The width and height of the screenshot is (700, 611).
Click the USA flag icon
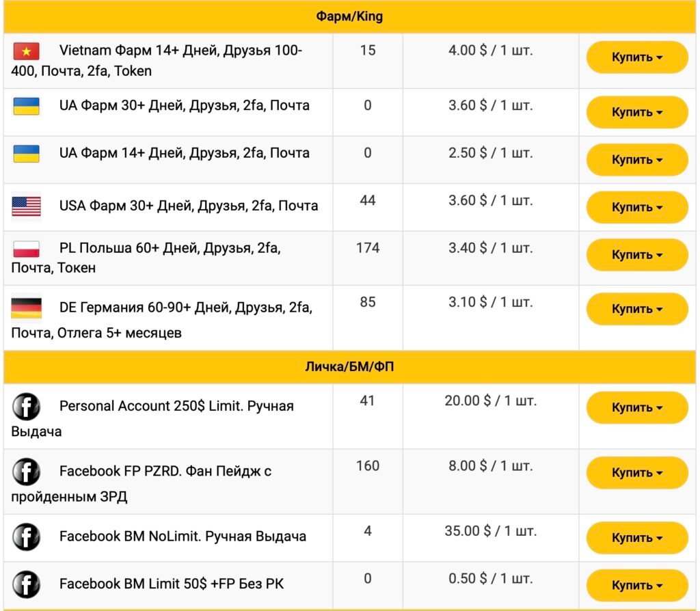[26, 206]
